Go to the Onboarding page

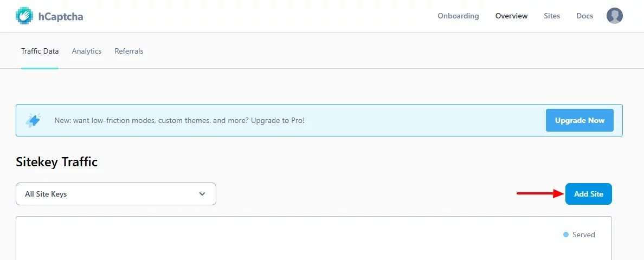[x=458, y=16]
